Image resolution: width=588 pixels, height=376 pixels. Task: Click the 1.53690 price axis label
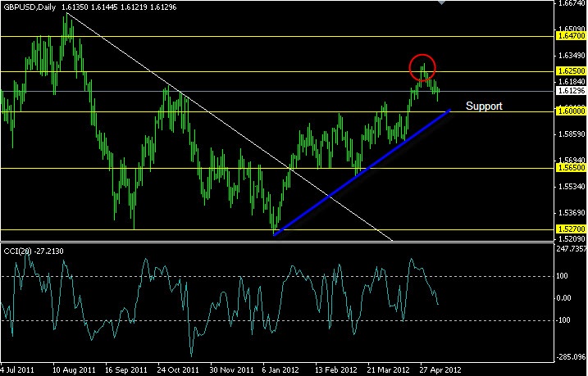(571, 213)
